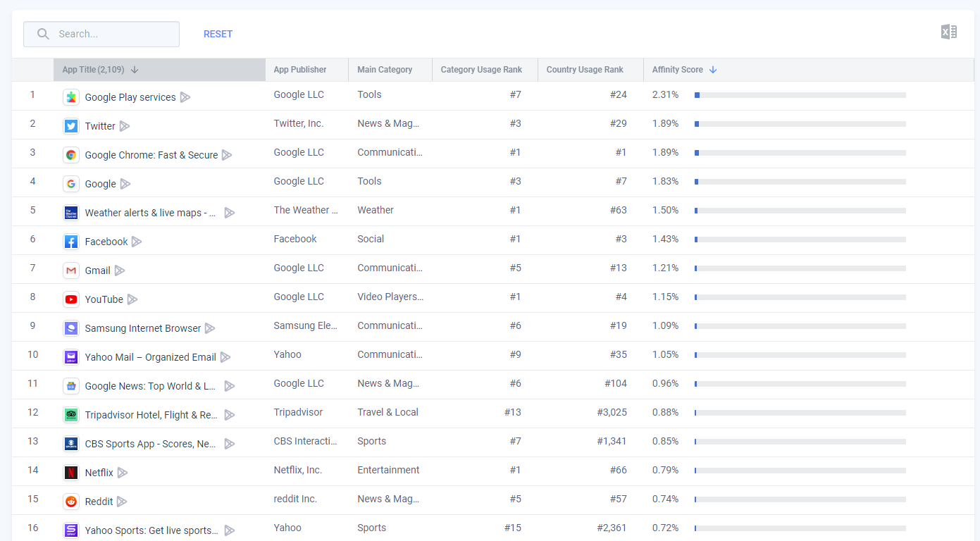Click the Facebook app icon
This screenshot has width=980, height=541.
[x=70, y=242]
